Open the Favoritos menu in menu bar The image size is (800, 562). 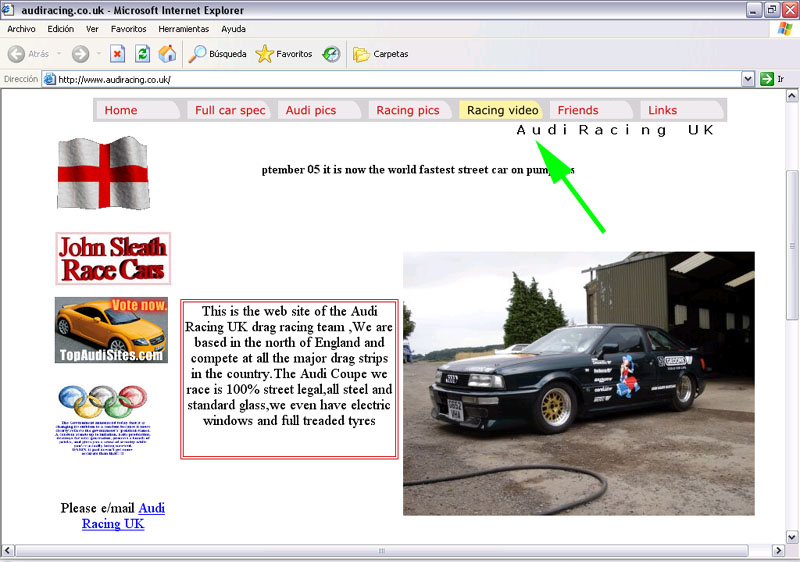(129, 29)
